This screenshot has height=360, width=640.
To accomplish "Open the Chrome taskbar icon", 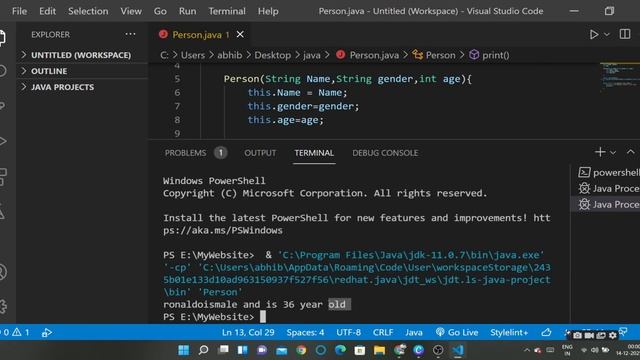I will pos(301,350).
